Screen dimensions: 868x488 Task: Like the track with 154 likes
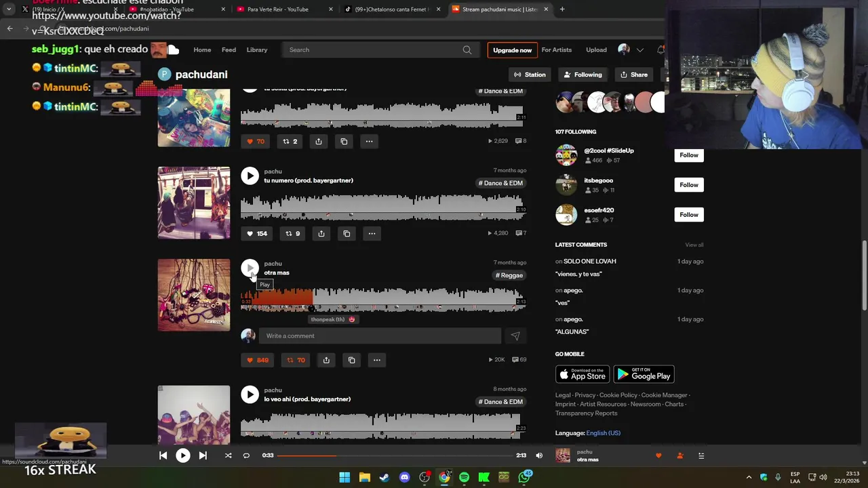point(256,233)
